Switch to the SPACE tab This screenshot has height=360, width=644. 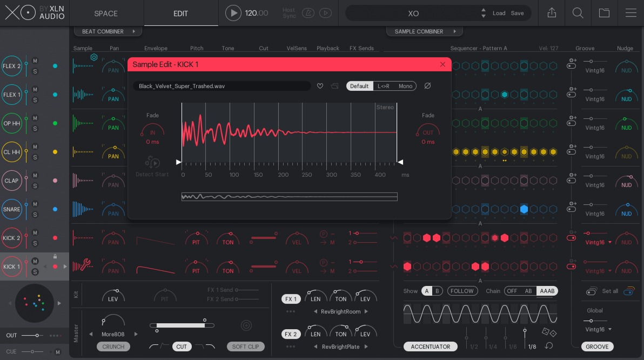pos(106,13)
